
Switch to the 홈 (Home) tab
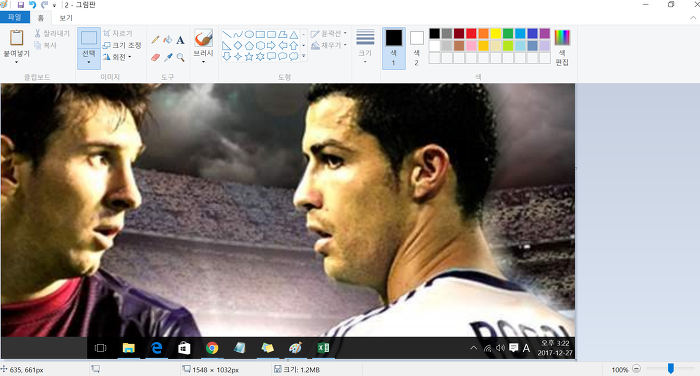[41, 18]
